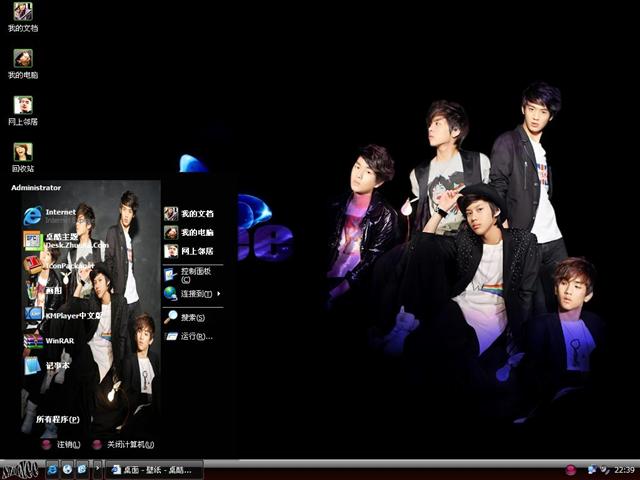Click 注销(L) log off button
This screenshot has height=480, width=640.
(61, 444)
